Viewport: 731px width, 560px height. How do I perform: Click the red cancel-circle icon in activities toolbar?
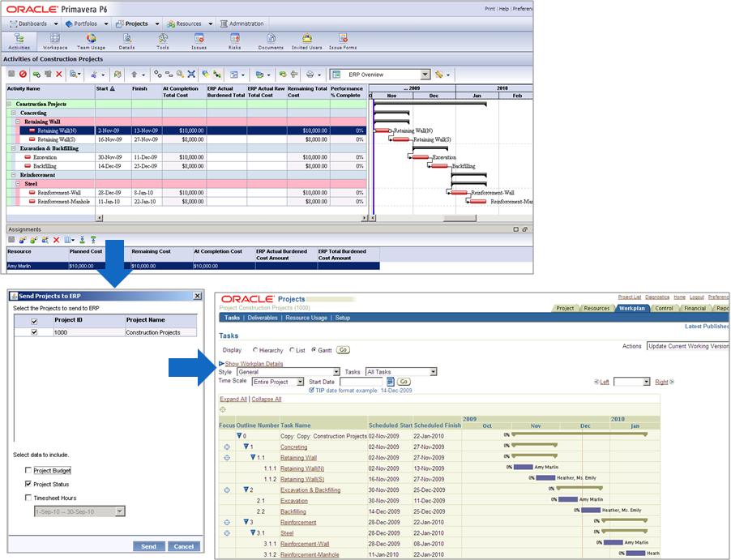pos(23,74)
